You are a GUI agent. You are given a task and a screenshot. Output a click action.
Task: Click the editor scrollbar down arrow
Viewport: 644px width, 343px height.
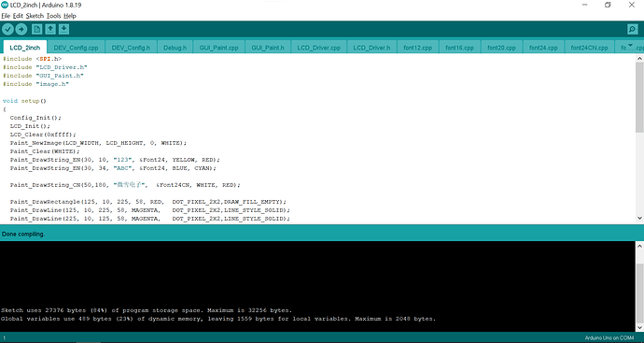tap(640, 219)
